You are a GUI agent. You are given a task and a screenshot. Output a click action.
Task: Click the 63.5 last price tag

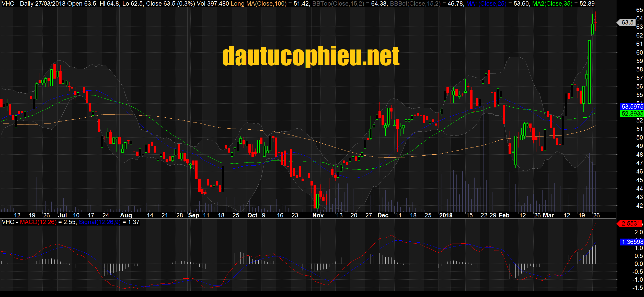(627, 22)
